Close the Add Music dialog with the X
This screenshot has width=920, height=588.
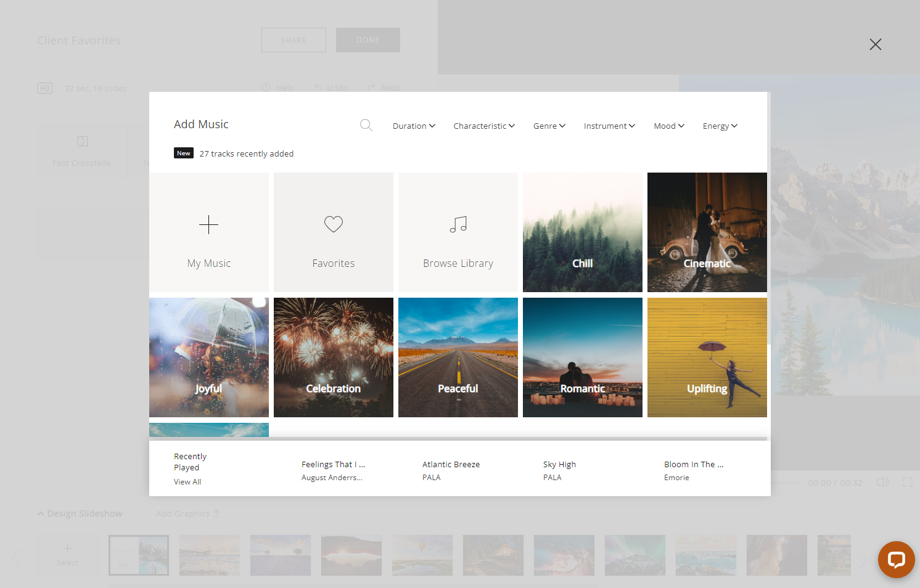[876, 44]
